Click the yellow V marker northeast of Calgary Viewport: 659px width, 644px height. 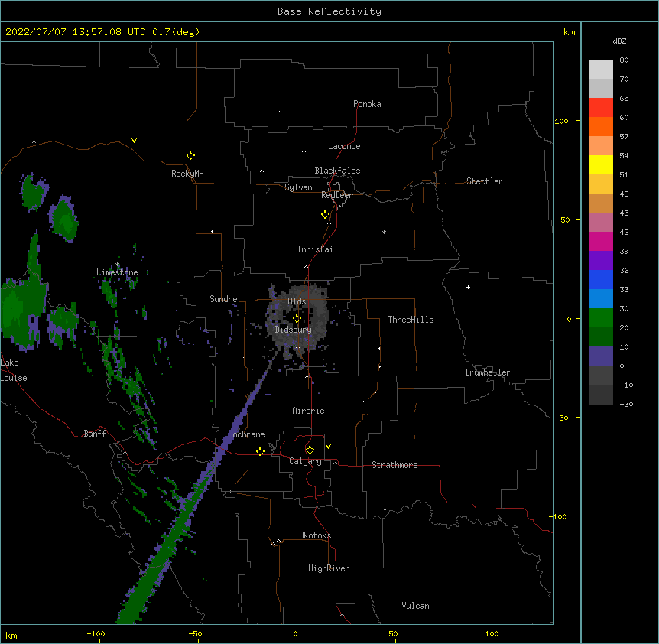coord(328,447)
